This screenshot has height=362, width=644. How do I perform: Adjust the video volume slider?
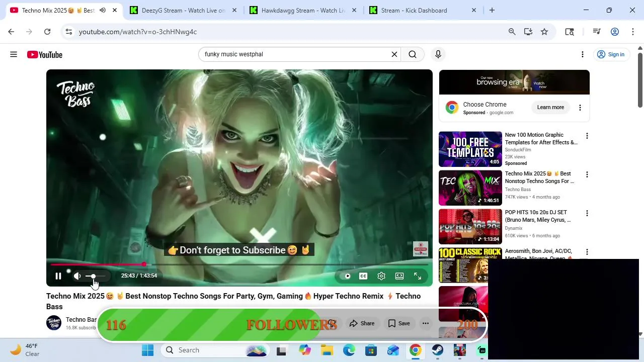point(95,276)
